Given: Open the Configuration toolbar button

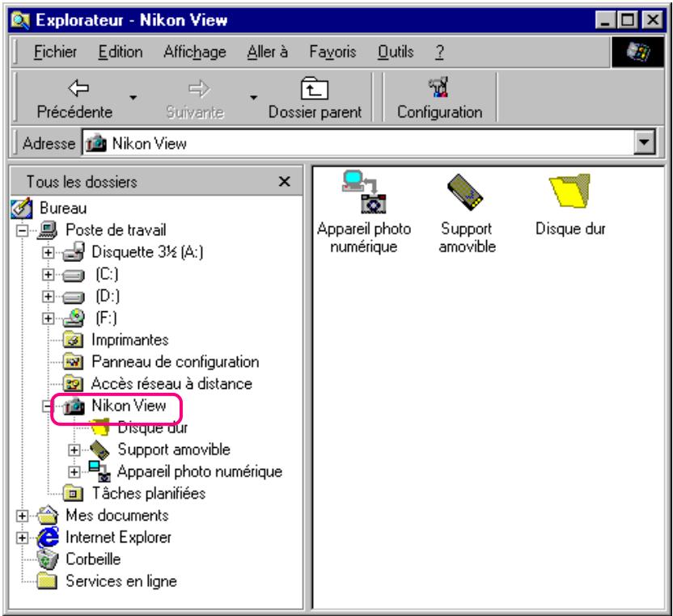Looking at the screenshot, I should (x=439, y=99).
